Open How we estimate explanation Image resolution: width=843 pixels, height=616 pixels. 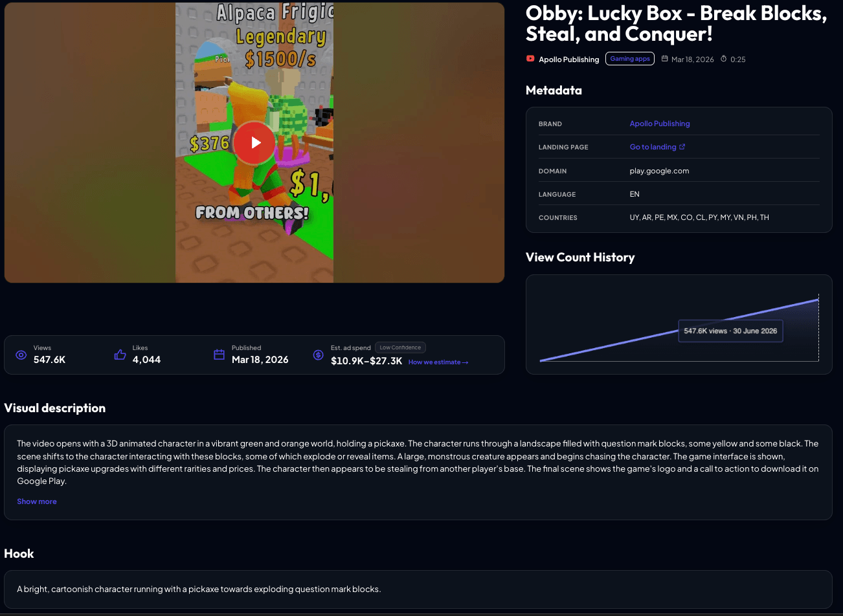(438, 362)
